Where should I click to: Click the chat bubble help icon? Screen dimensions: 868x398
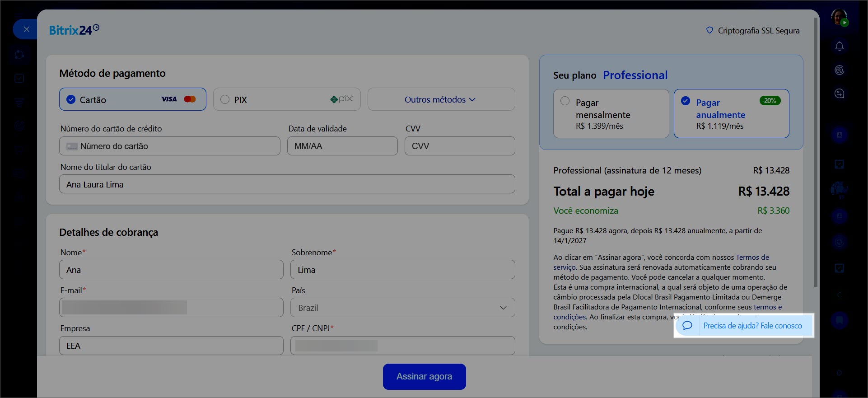(x=687, y=326)
